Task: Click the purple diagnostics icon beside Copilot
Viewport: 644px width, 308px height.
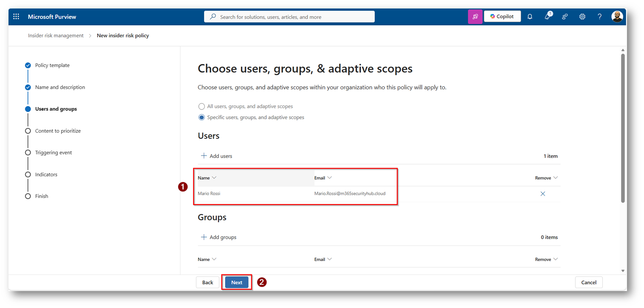Action: click(x=475, y=17)
